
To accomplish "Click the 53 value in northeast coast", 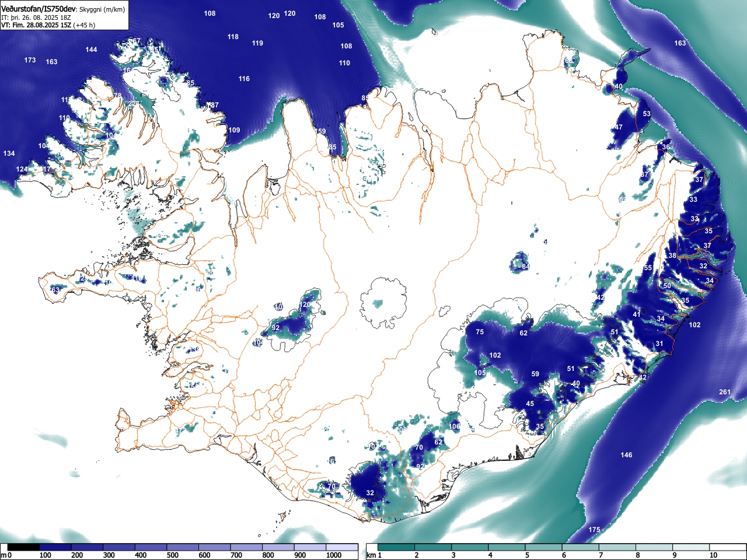I will coord(647,114).
